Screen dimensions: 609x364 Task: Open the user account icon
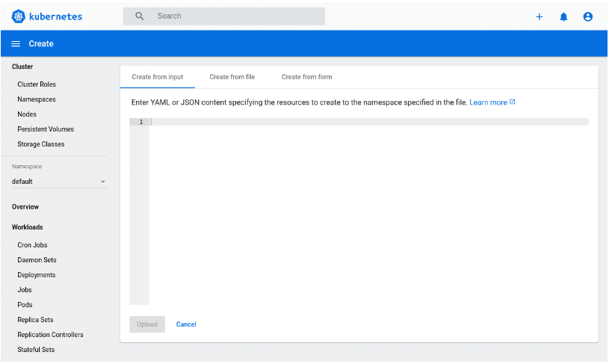(587, 16)
